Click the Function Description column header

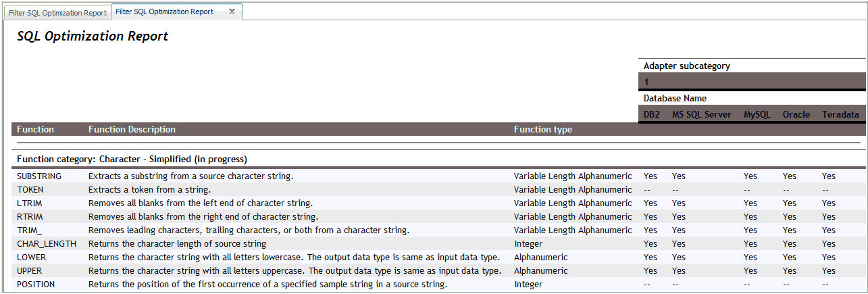[x=132, y=129]
